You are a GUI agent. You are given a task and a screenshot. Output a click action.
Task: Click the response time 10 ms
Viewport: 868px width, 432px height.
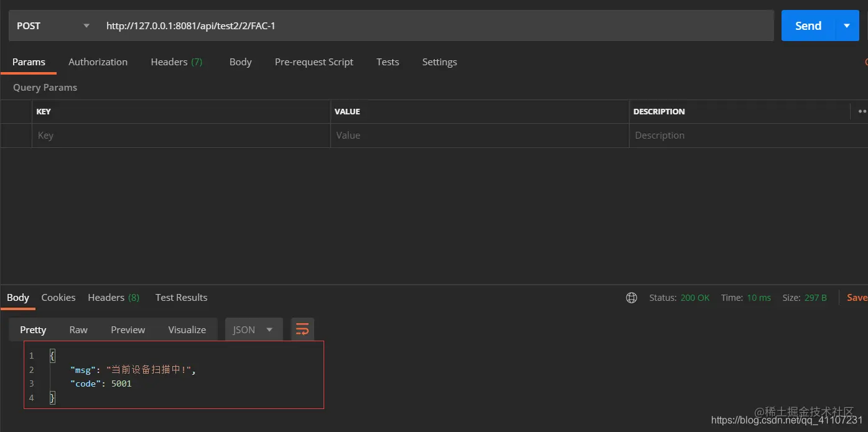click(759, 298)
